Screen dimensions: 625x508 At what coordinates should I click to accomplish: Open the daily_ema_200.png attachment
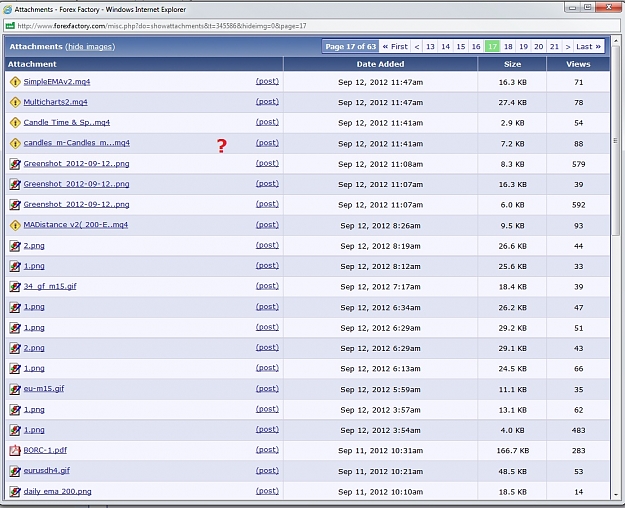click(x=57, y=491)
